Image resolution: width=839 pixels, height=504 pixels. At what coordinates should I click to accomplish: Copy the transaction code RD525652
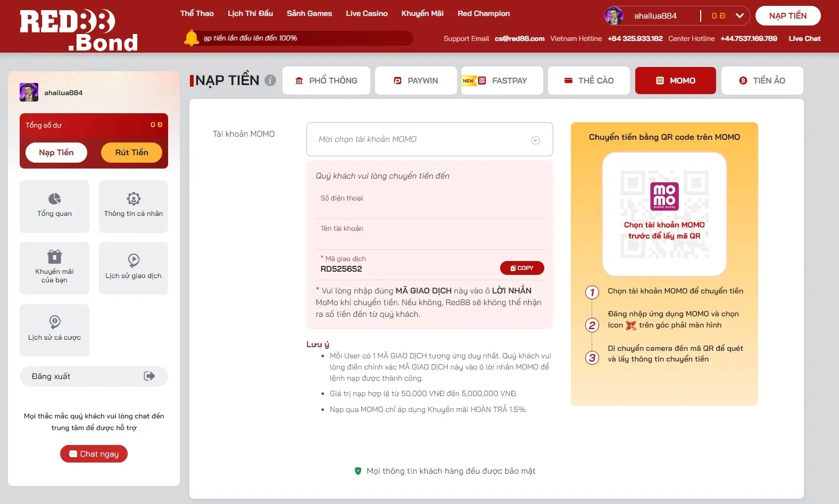click(x=522, y=268)
